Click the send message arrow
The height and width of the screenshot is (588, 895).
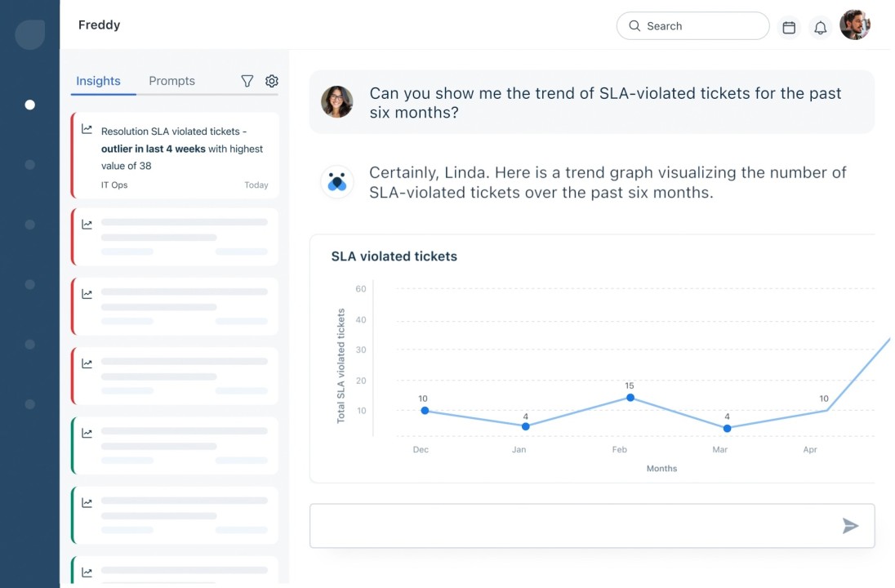click(x=850, y=526)
